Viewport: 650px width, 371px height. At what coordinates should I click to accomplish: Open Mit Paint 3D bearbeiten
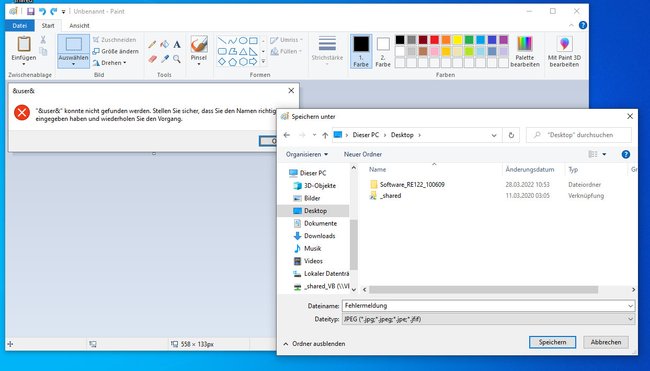click(x=564, y=51)
